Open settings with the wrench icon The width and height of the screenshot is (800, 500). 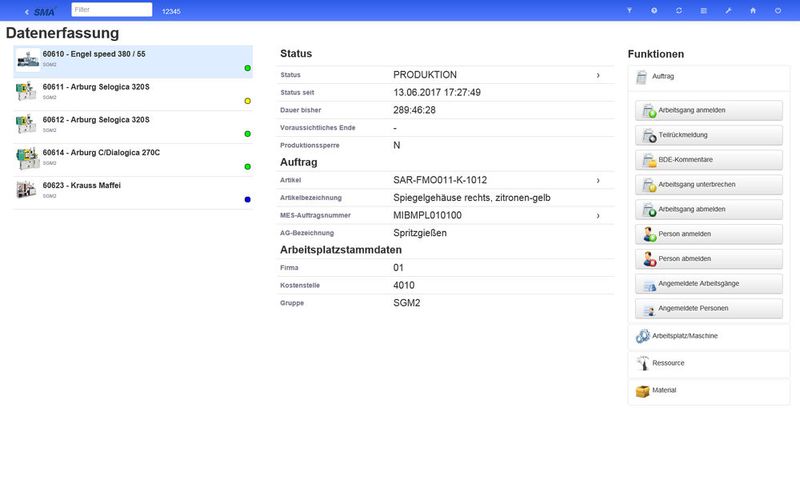pos(729,10)
